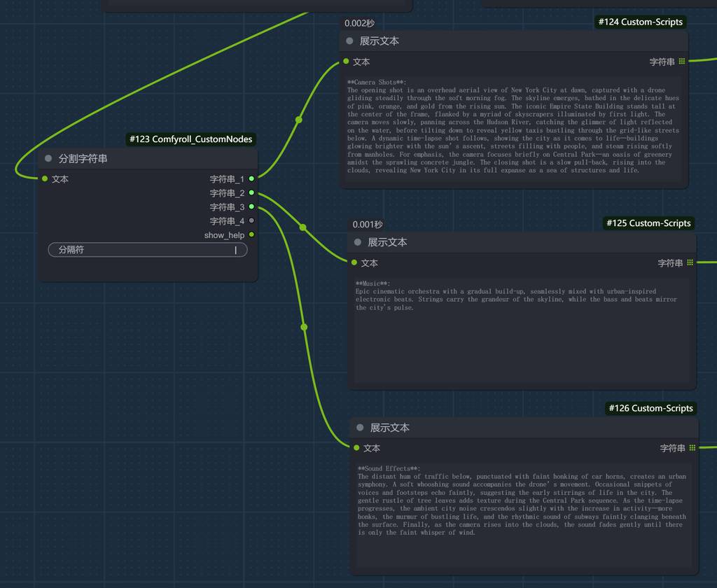Select the unconnected 字符串_4 output port
Viewport: 717px width, 588px height.
pos(251,221)
